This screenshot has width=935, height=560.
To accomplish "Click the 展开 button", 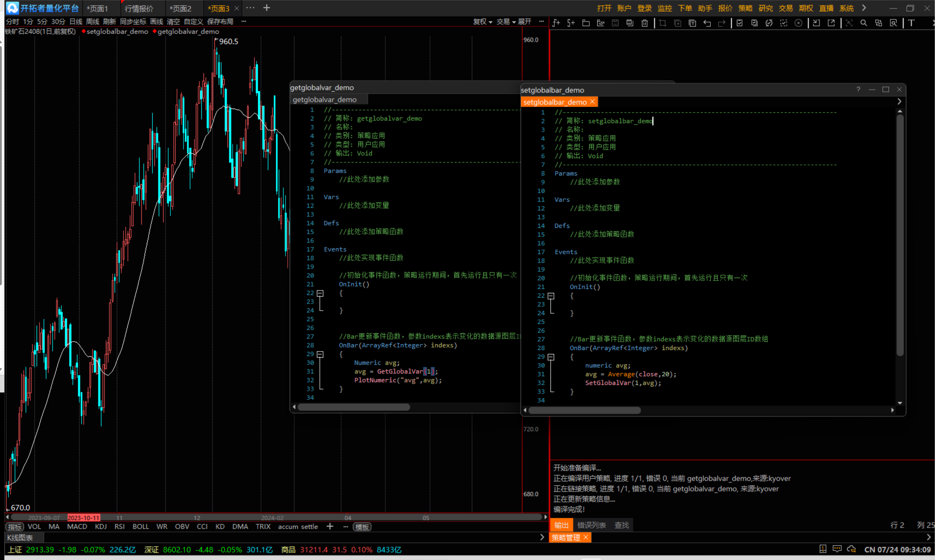I will pyautogui.click(x=525, y=22).
